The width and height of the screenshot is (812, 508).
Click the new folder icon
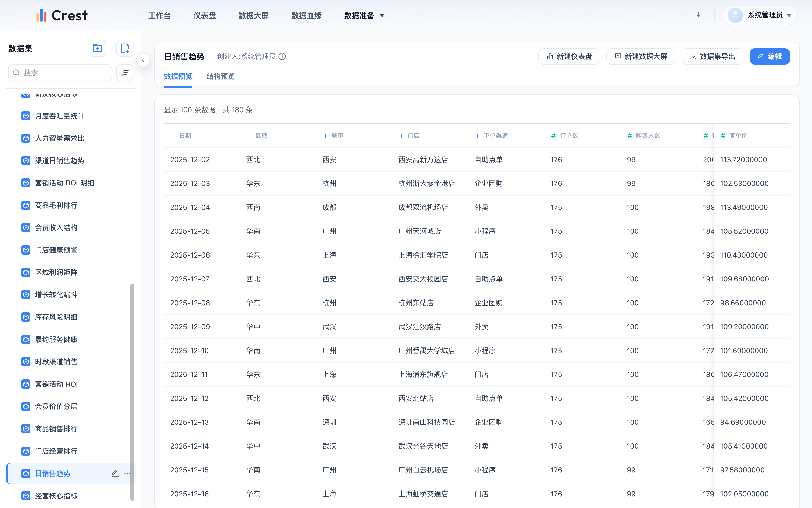pos(97,48)
